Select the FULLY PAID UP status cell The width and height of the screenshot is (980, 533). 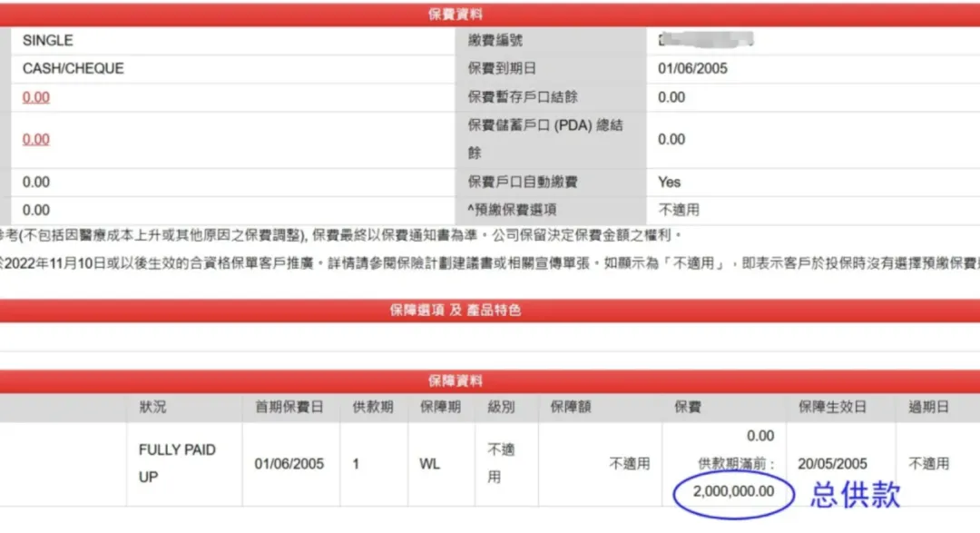click(177, 463)
